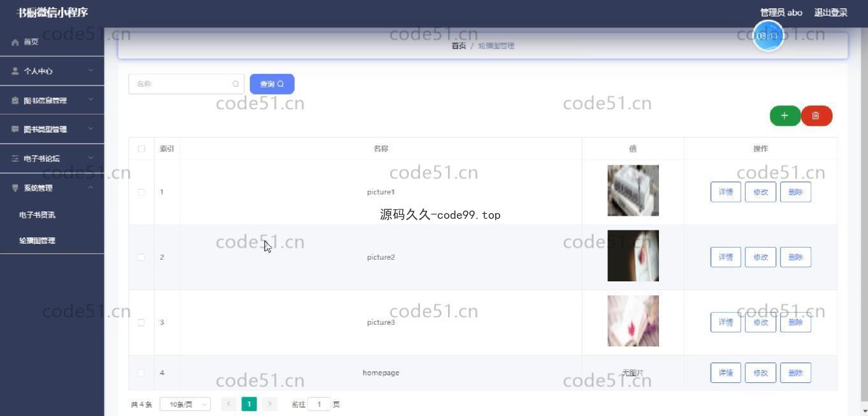Click the blue round timer badge
The image size is (868, 416).
768,36
